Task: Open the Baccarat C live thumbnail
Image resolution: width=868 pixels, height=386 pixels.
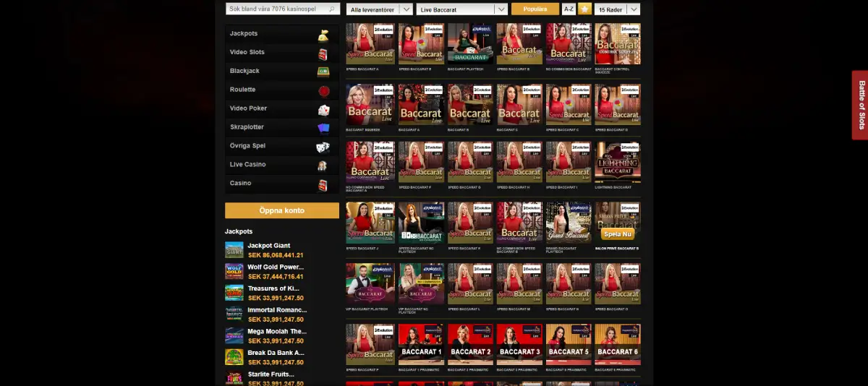Action: (x=519, y=105)
